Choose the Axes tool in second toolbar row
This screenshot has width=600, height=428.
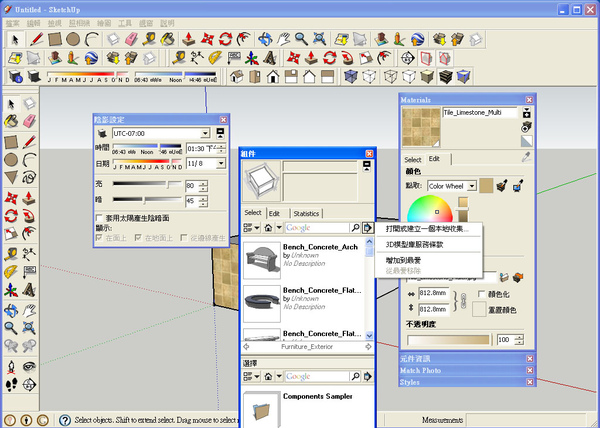tap(252, 58)
